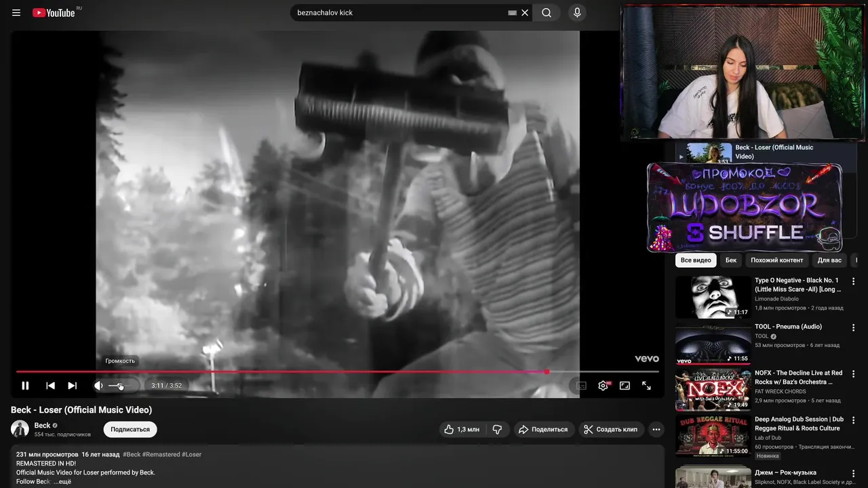This screenshot has height=488, width=868.
Task: Pause the video playback
Action: pyautogui.click(x=25, y=386)
